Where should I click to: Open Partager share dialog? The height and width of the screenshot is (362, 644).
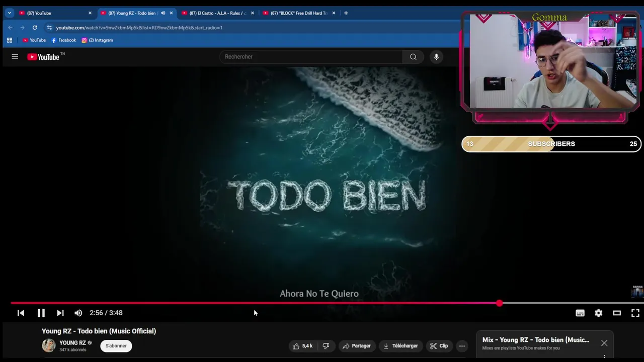coord(357,346)
